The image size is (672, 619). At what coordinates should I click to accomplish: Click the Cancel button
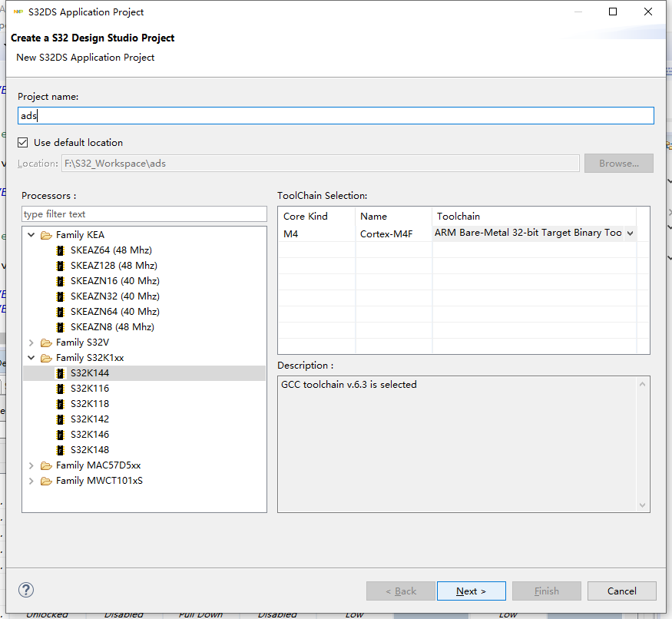pos(622,591)
